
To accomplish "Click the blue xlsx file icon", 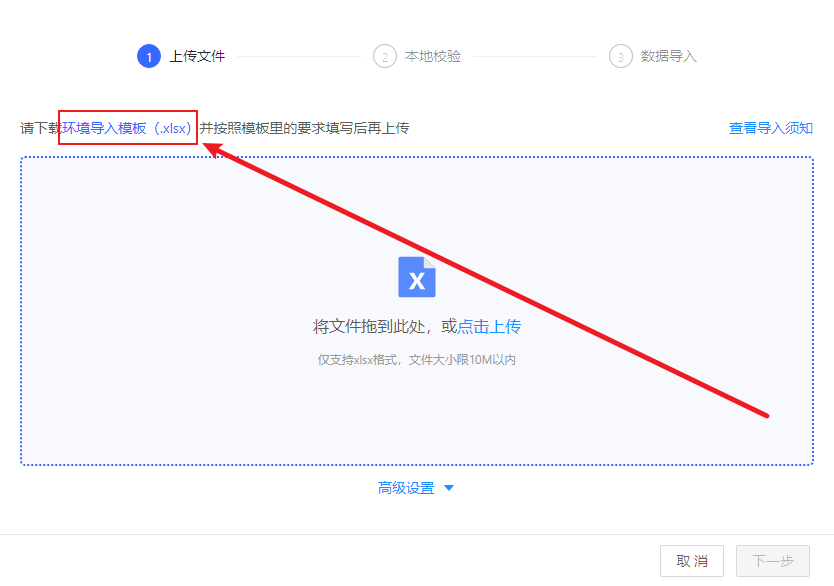I will 417,277.
